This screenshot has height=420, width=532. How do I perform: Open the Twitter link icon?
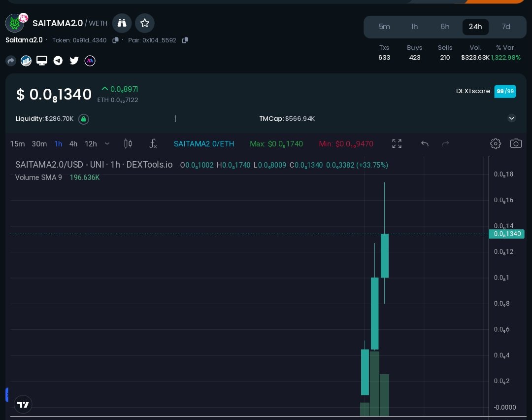tap(74, 61)
